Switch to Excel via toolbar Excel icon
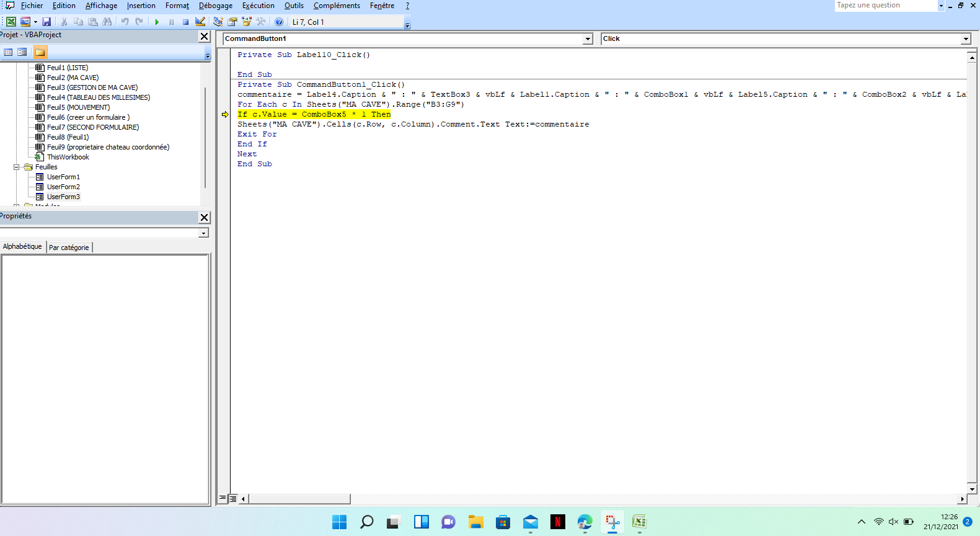Image resolution: width=980 pixels, height=536 pixels. [x=11, y=22]
